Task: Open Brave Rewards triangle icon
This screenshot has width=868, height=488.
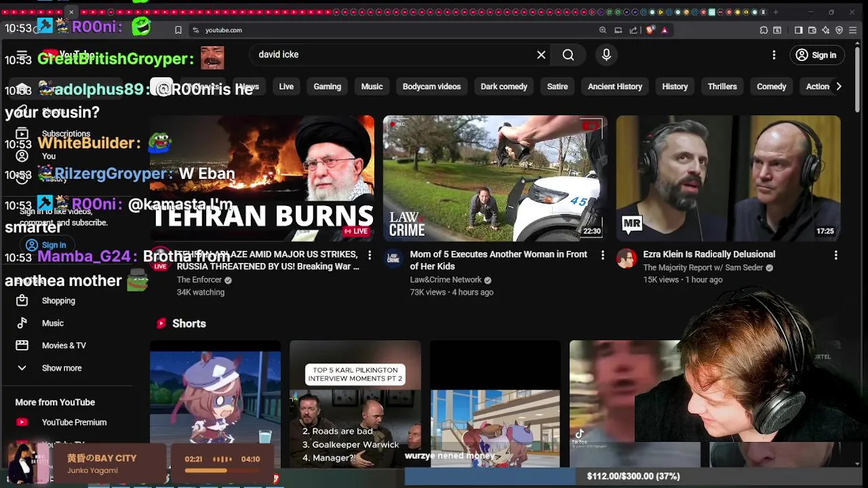Action: point(665,30)
